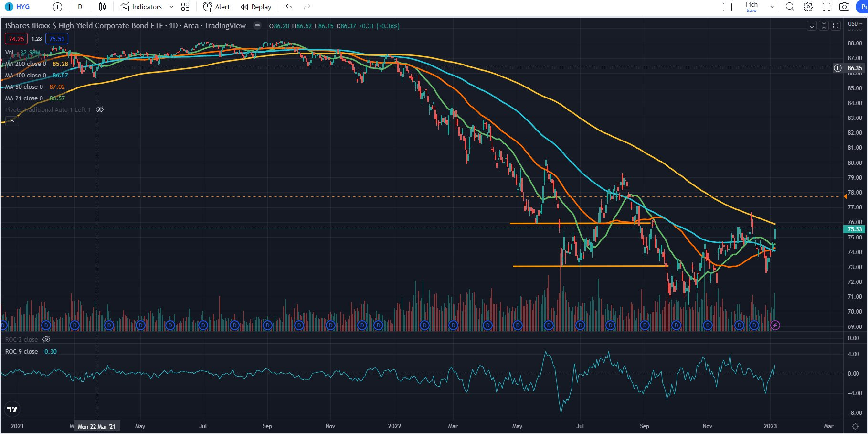868x434 pixels.
Task: Open quick search magnifier
Action: tap(790, 7)
